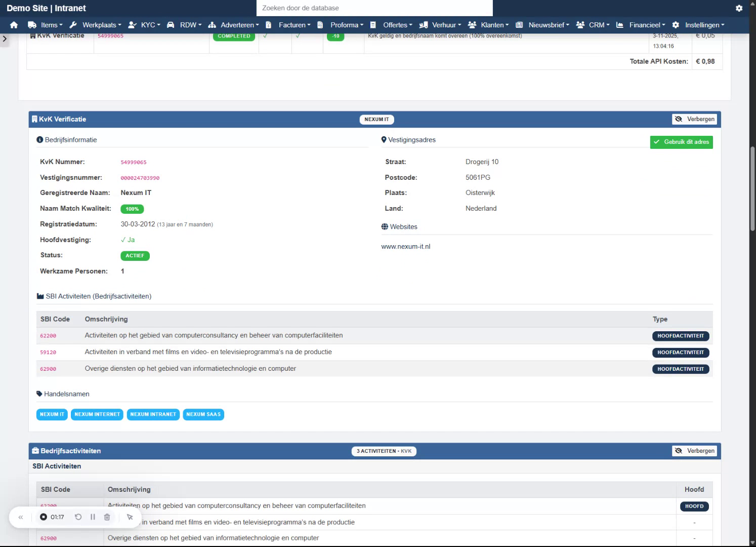Open the CRM menu
756x547 pixels.
coord(599,25)
